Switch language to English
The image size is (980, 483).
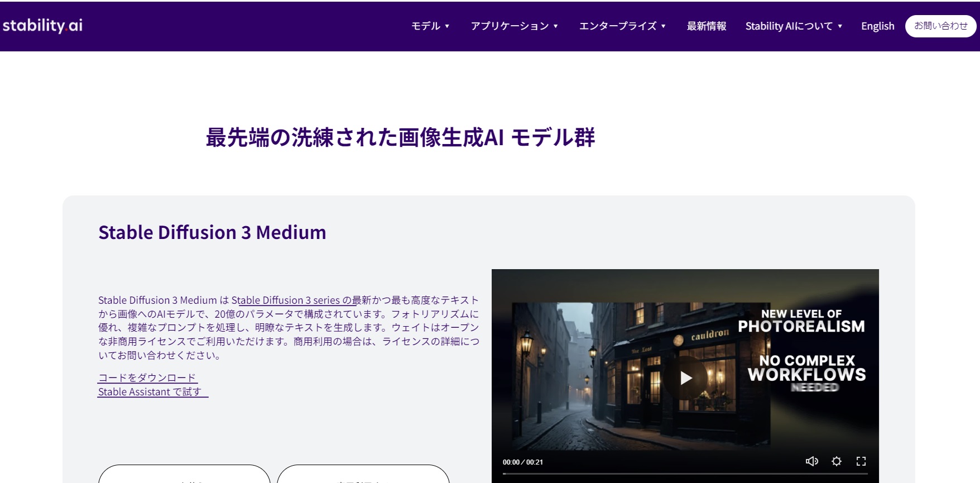[877, 26]
